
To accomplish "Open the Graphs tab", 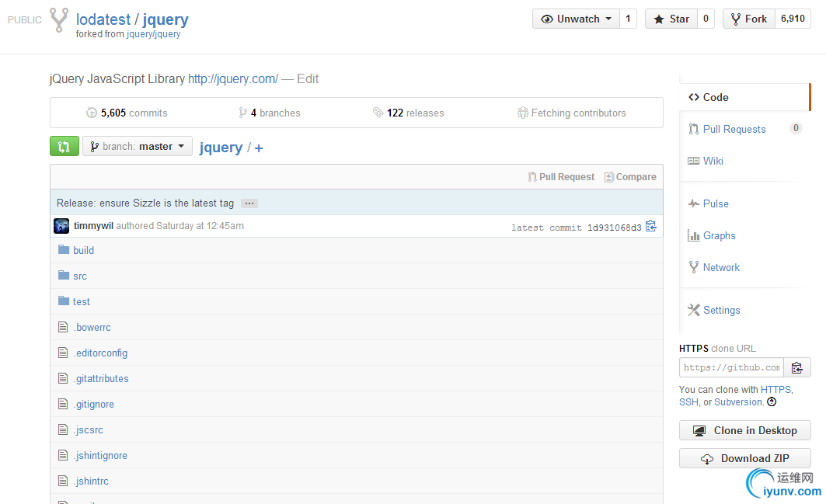I will (719, 235).
